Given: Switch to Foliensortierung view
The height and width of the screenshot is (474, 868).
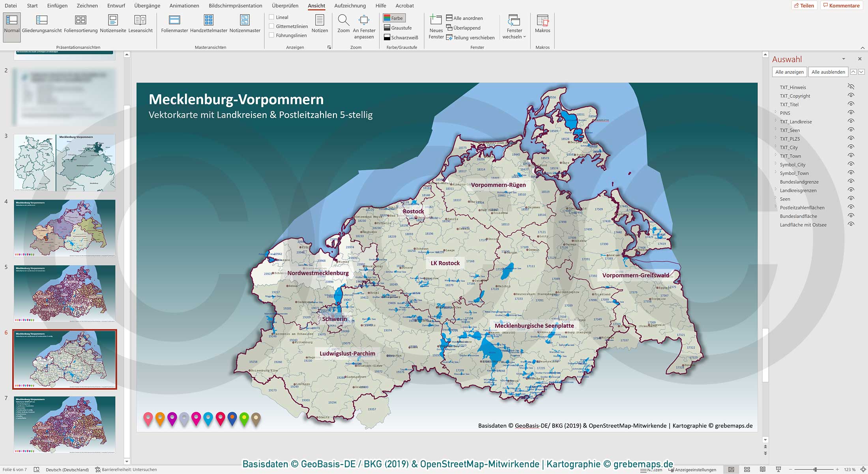Looking at the screenshot, I should tap(80, 24).
